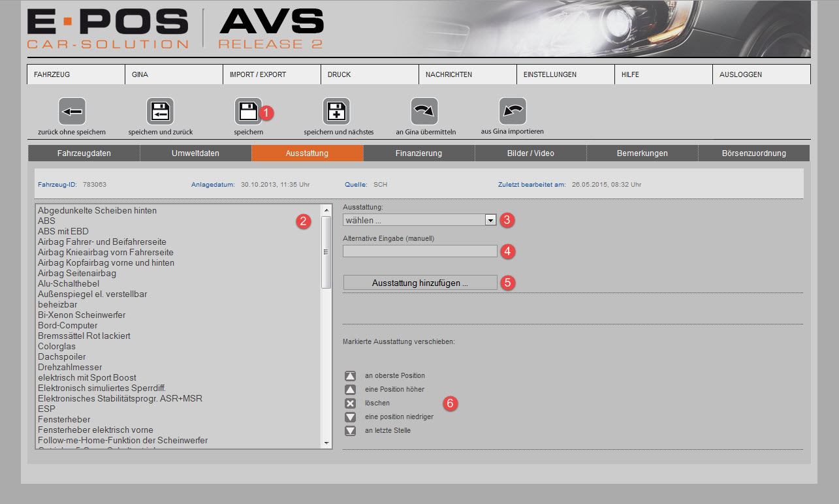Click the Alternative Eingabe input field
This screenshot has width=839, height=504.
pos(420,251)
